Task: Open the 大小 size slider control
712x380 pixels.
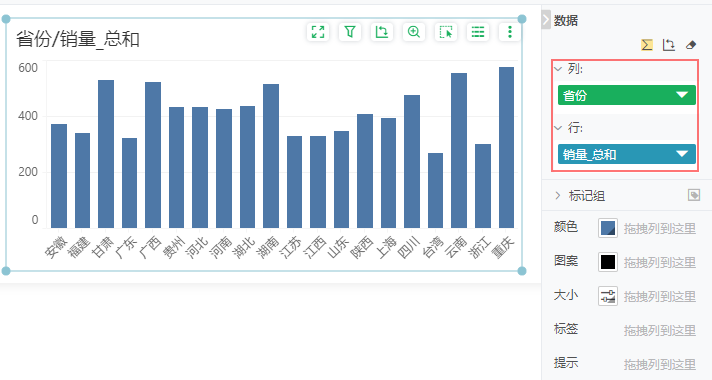Action: 608,296
